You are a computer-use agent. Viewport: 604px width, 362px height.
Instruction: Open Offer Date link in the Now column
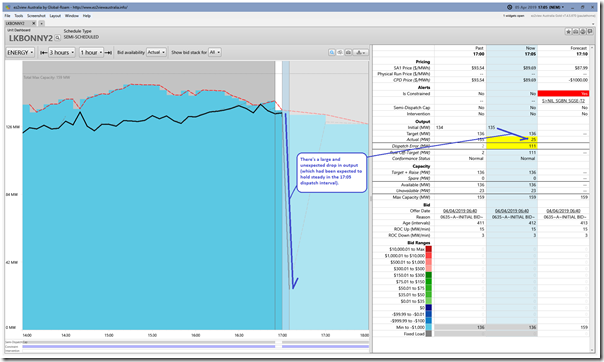pos(512,211)
